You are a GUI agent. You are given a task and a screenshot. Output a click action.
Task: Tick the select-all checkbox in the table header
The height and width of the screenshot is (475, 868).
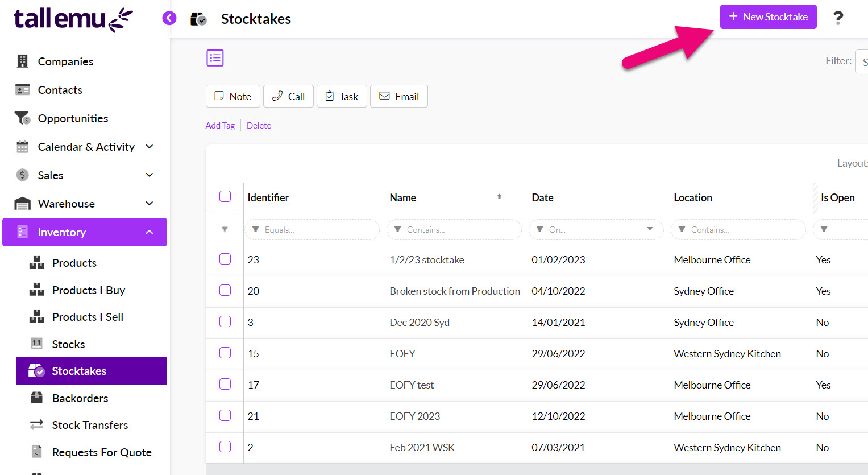[x=225, y=196]
